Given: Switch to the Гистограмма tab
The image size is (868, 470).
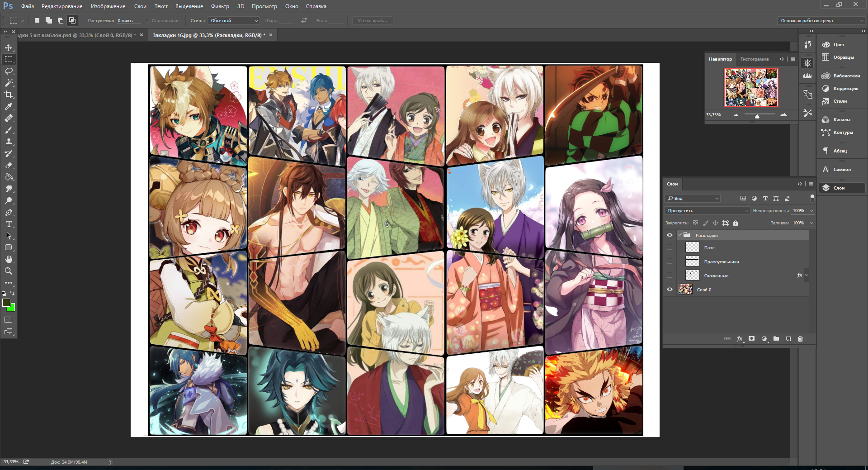Looking at the screenshot, I should pyautogui.click(x=754, y=59).
